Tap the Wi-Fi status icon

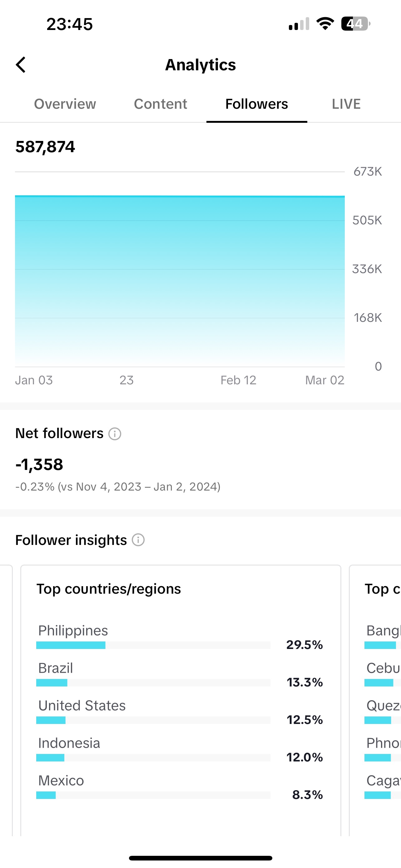tap(325, 23)
